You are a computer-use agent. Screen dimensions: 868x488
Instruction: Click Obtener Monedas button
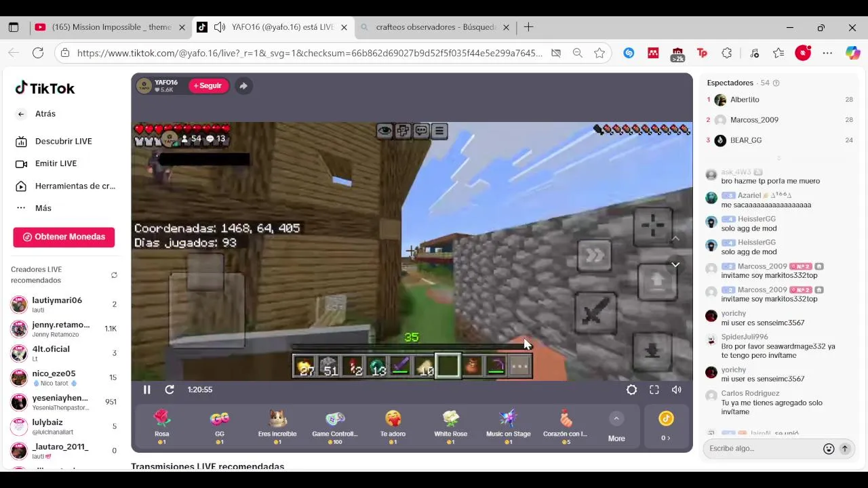point(64,237)
